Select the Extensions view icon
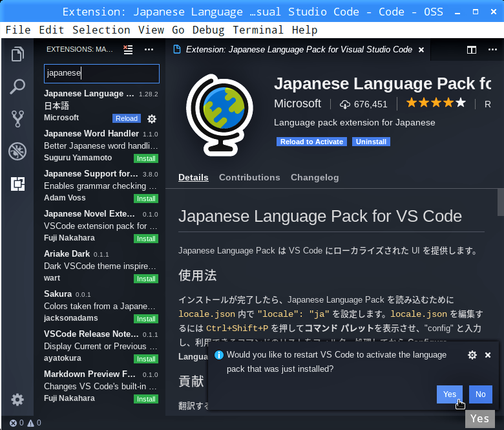 17,184
